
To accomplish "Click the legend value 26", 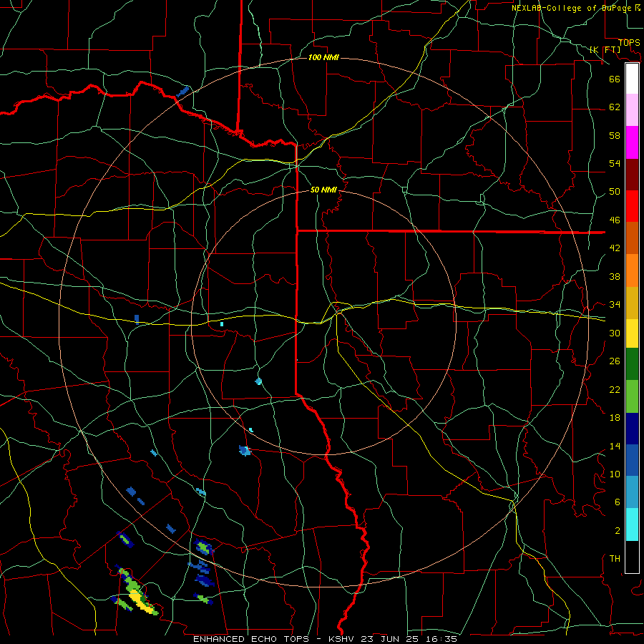I will click(x=615, y=361).
